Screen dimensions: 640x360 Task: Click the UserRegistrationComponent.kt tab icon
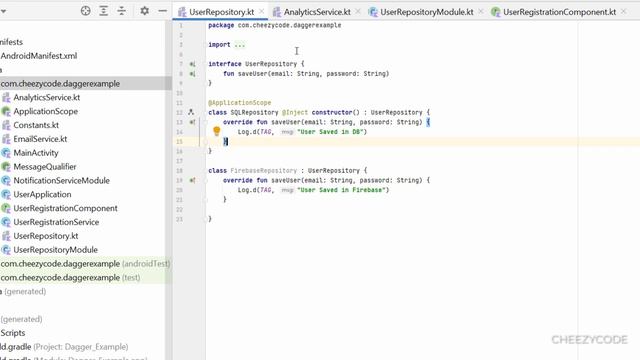[x=496, y=12]
